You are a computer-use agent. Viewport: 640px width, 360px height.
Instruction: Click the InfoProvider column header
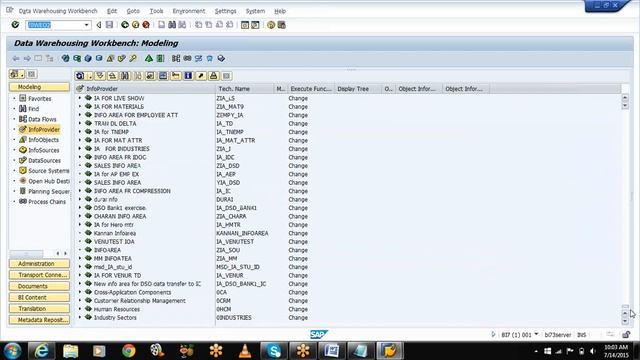[145, 89]
